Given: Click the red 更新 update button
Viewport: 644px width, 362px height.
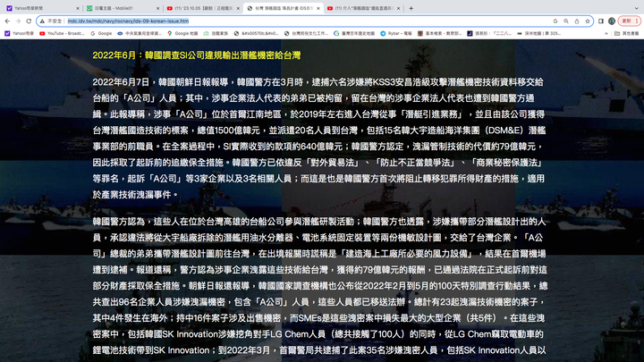Looking at the screenshot, I should [x=629, y=21].
